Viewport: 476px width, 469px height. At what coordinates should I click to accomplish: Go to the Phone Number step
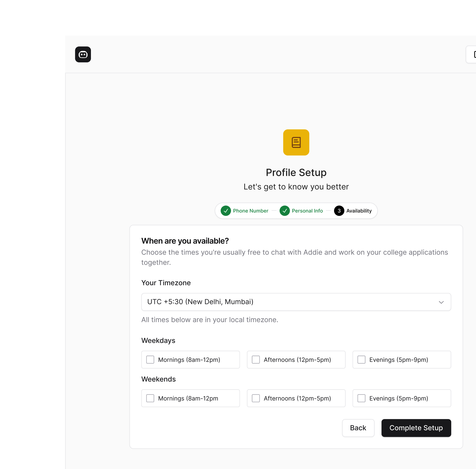pos(250,211)
